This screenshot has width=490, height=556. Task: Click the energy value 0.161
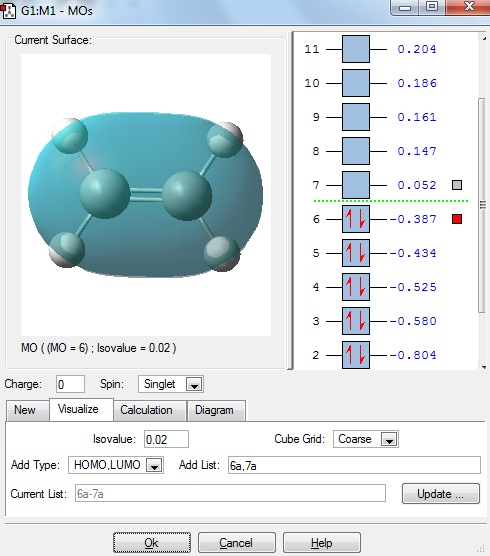(417, 117)
